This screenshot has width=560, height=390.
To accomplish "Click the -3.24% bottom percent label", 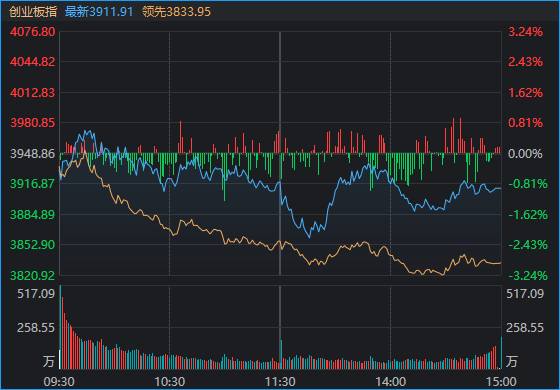I will pos(528,276).
